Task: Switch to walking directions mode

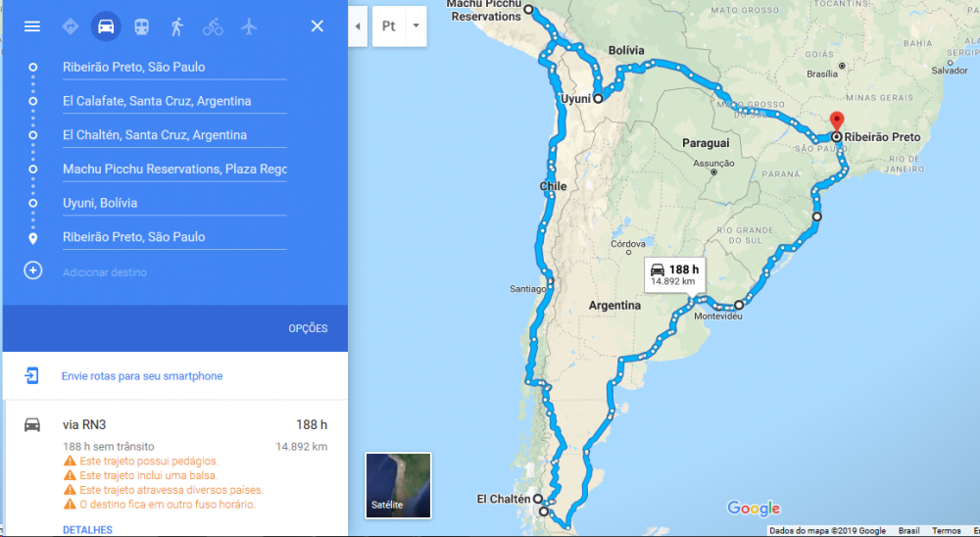Action: (177, 26)
